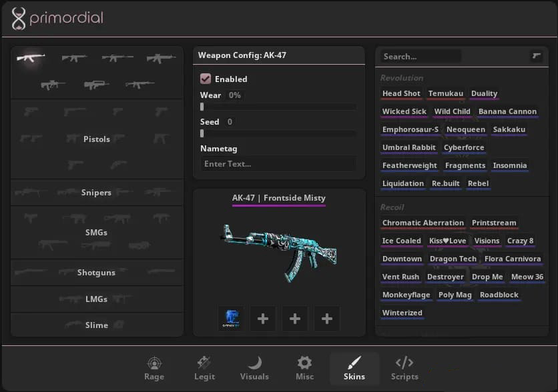558x392 pixels.
Task: Focus the Nametag text field
Action: (278, 164)
